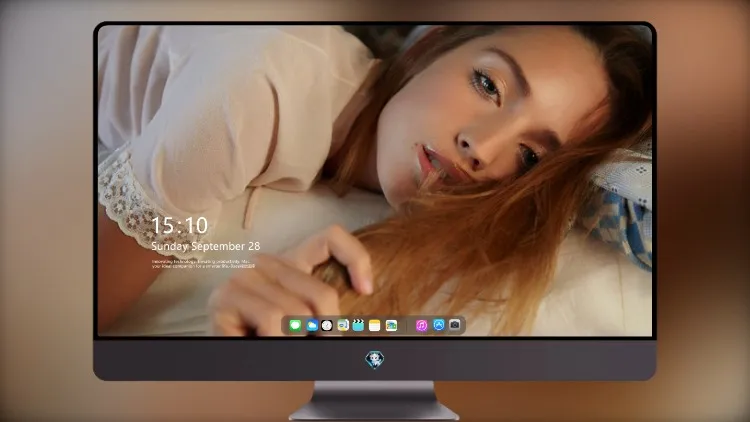750x422 pixels.
Task: Click the 15:10 clock widget
Action: (x=179, y=225)
